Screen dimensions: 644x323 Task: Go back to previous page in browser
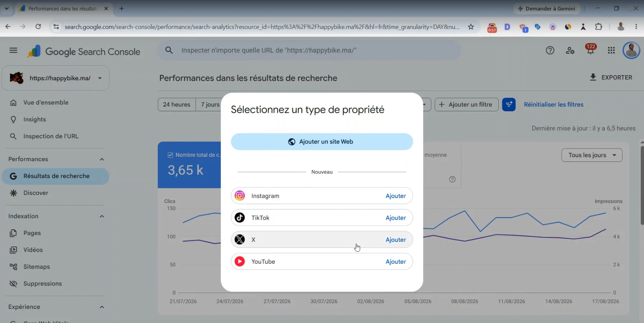pyautogui.click(x=8, y=27)
